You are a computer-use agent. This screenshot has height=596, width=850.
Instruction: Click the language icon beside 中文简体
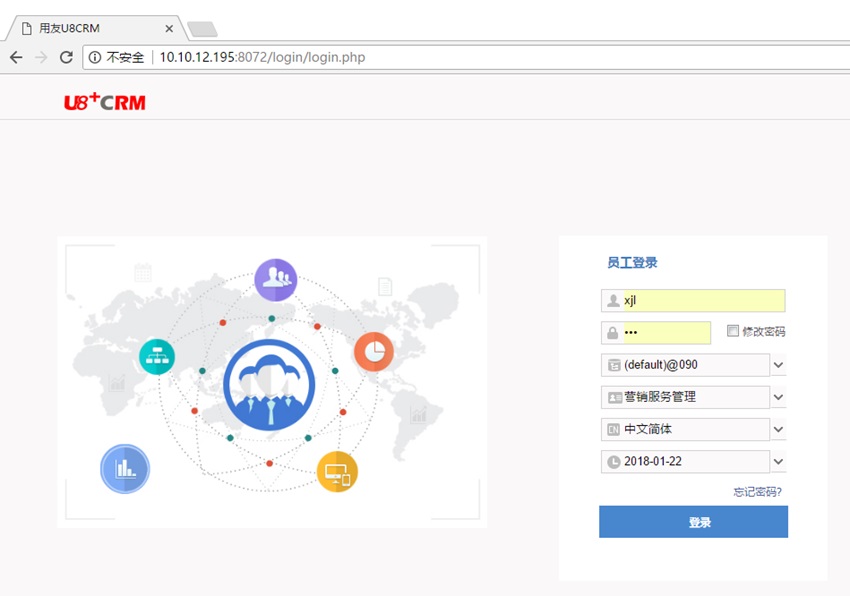tap(613, 430)
